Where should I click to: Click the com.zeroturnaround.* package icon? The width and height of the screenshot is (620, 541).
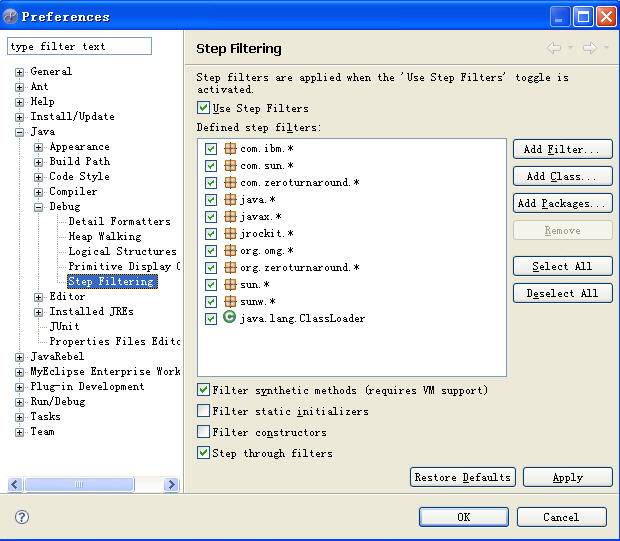[230, 183]
